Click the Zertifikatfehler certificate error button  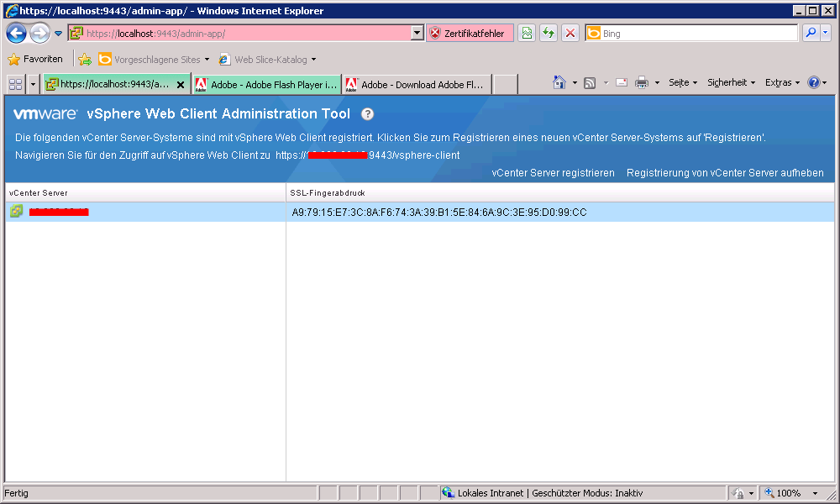point(468,34)
